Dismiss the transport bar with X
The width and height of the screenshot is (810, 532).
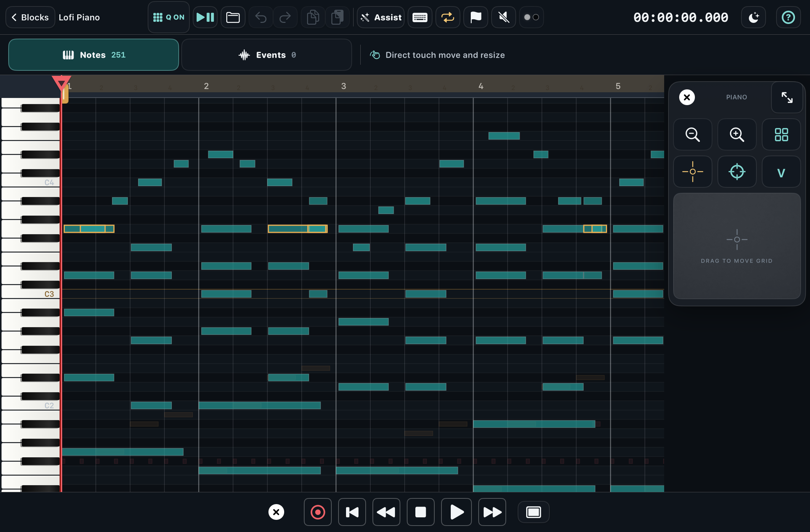pyautogui.click(x=276, y=512)
